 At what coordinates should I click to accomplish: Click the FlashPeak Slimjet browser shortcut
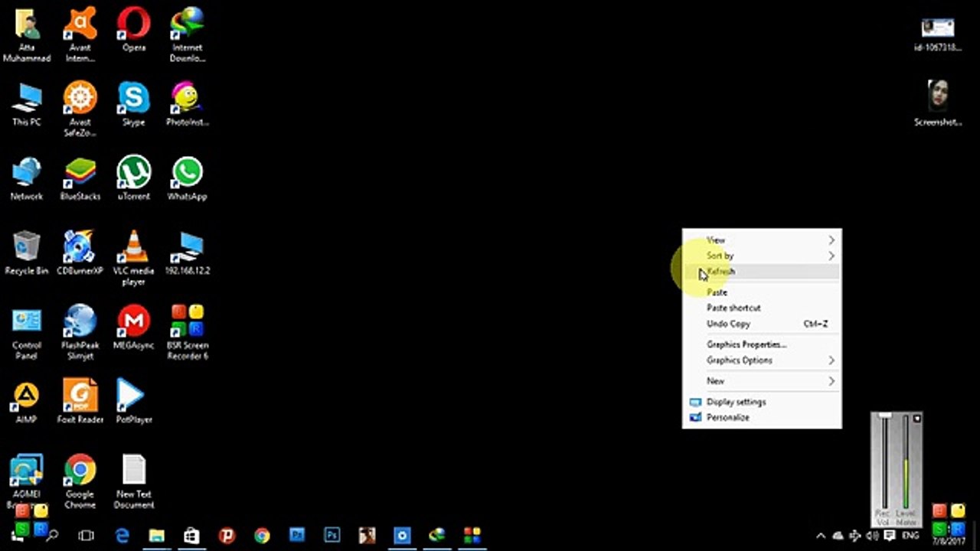(80, 332)
